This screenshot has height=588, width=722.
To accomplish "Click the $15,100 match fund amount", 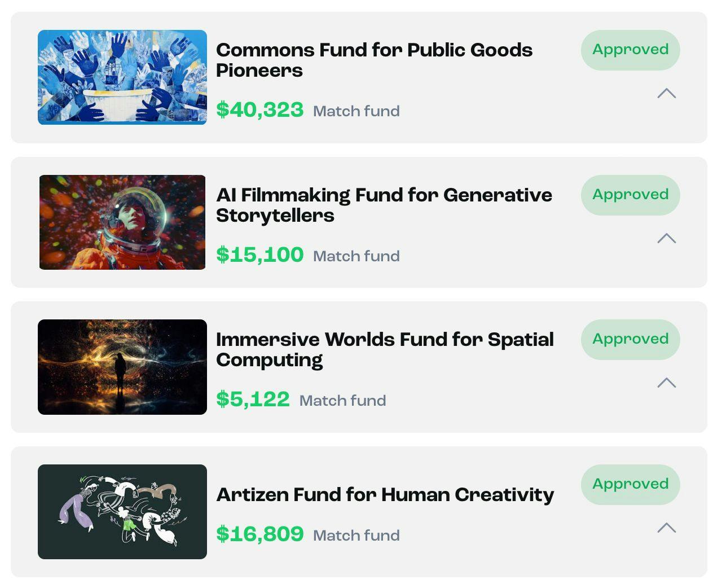I will pyautogui.click(x=260, y=254).
